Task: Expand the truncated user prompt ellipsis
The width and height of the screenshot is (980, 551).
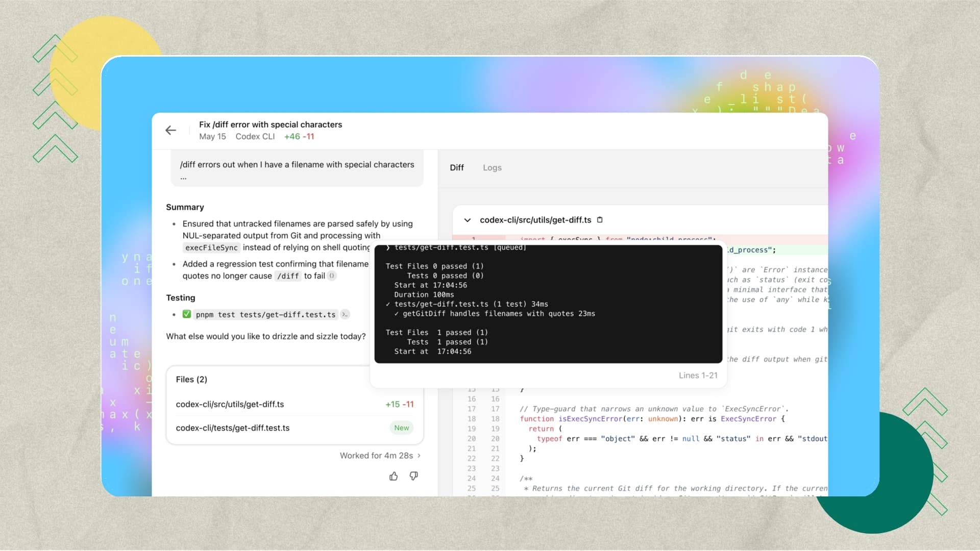Action: pos(183,178)
